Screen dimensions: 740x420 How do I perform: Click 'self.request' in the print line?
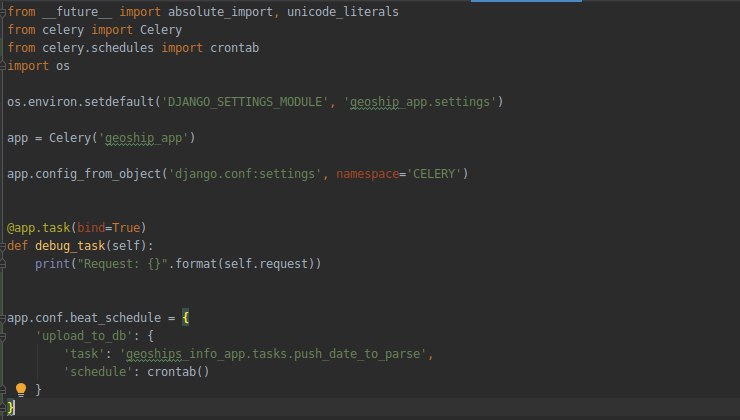click(266, 264)
